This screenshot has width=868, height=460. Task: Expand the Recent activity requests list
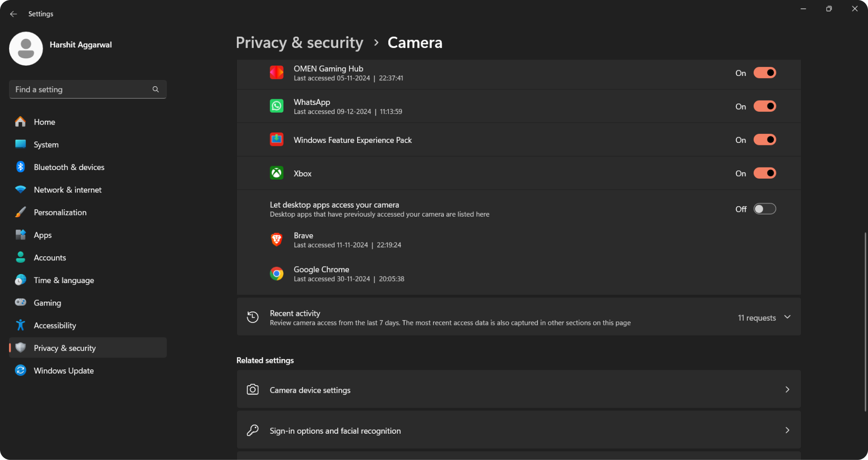click(x=788, y=317)
